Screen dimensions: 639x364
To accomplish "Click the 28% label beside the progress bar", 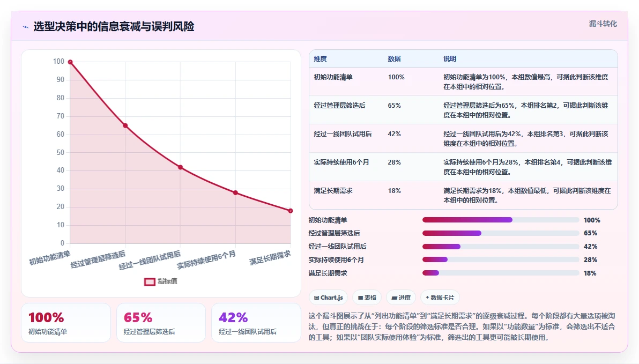I will 590,259.
